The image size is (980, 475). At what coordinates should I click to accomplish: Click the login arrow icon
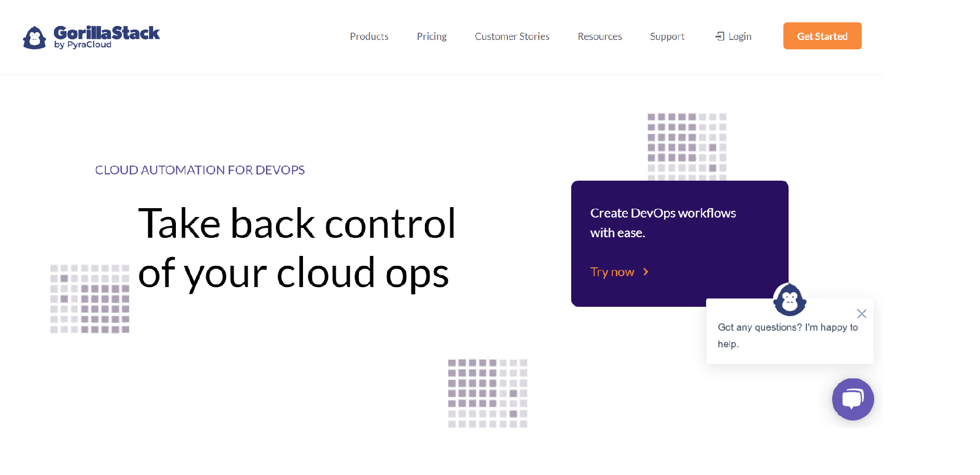pyautogui.click(x=720, y=36)
